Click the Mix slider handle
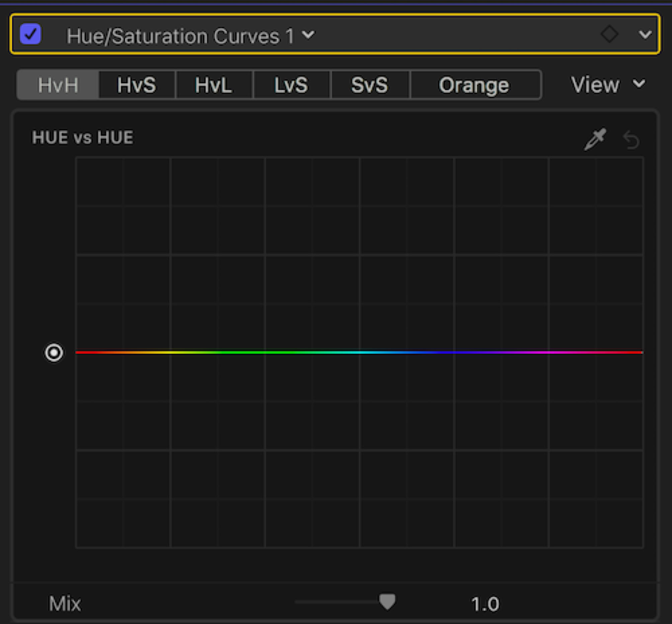Screen dimensions: 672x624 click(x=387, y=601)
